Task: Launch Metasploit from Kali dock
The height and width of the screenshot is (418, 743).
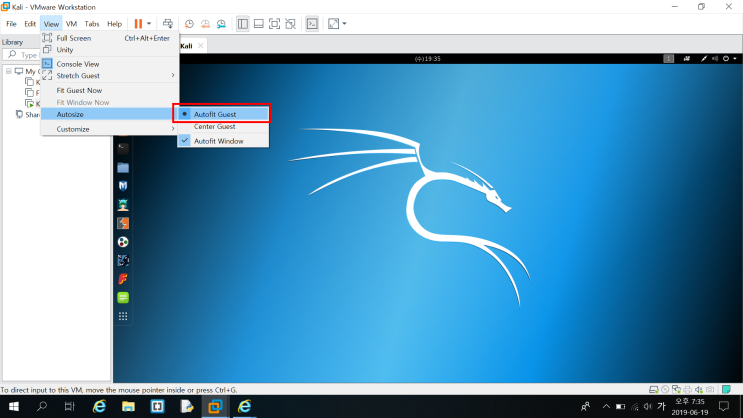Action: point(123,186)
